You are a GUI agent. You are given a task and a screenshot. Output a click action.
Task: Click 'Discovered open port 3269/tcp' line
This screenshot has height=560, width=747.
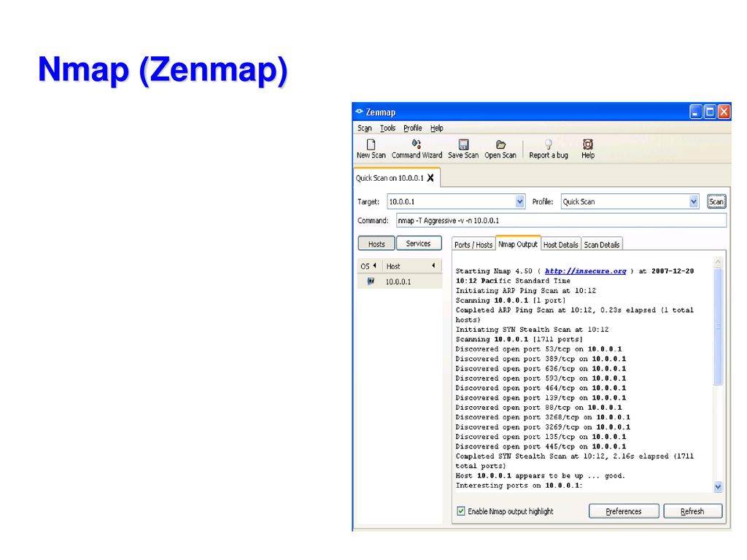tap(543, 427)
